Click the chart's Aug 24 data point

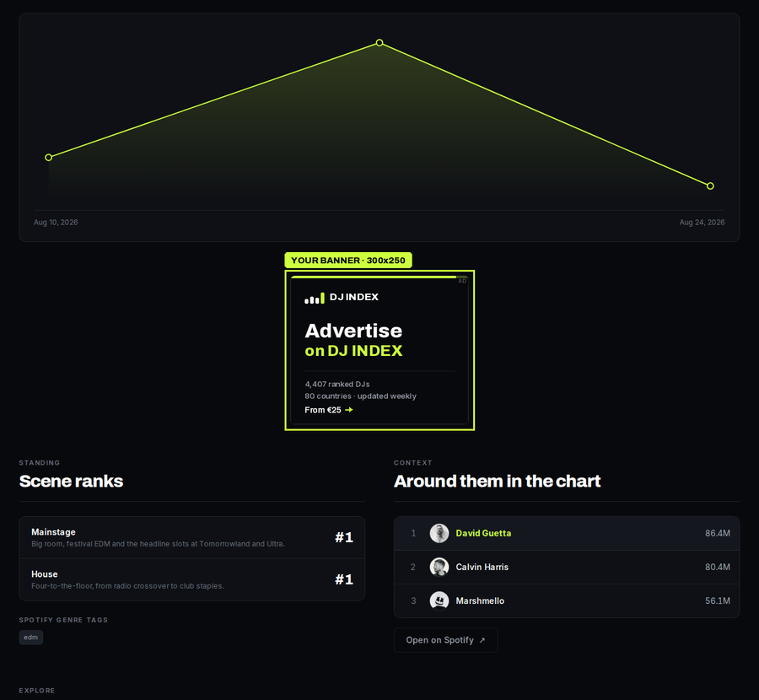click(710, 186)
